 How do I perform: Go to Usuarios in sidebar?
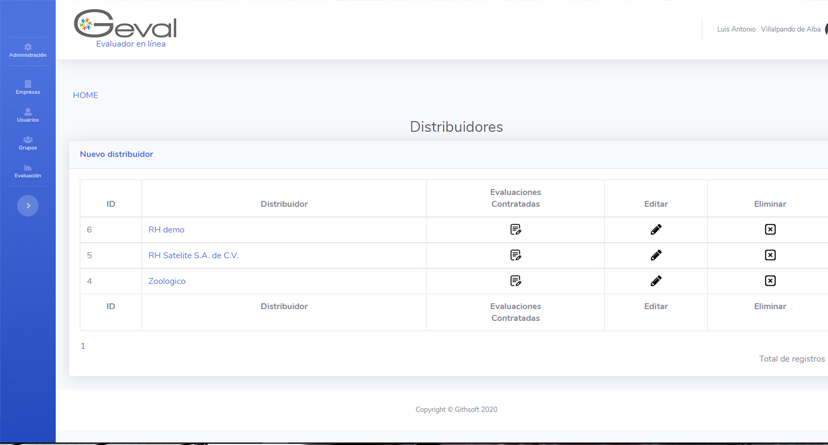pos(28,116)
